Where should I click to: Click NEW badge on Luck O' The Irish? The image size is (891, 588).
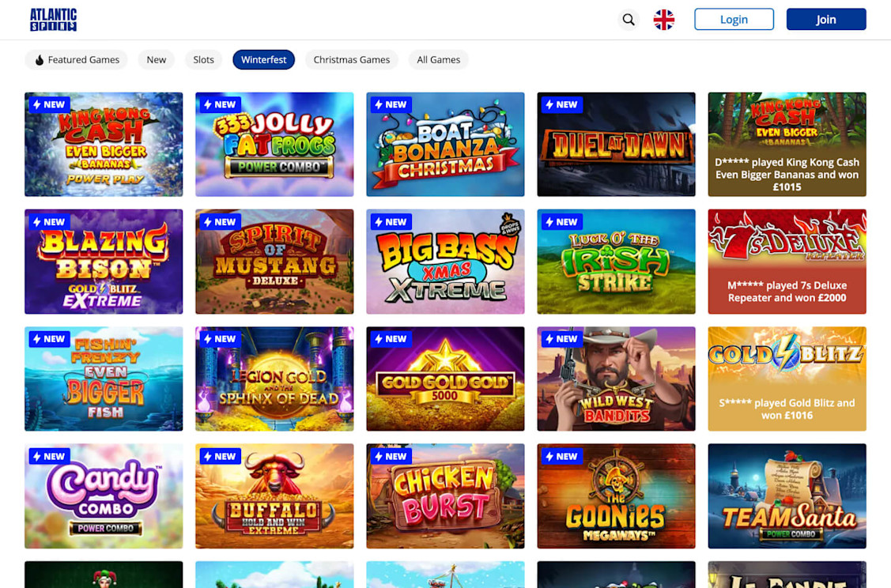(x=562, y=222)
